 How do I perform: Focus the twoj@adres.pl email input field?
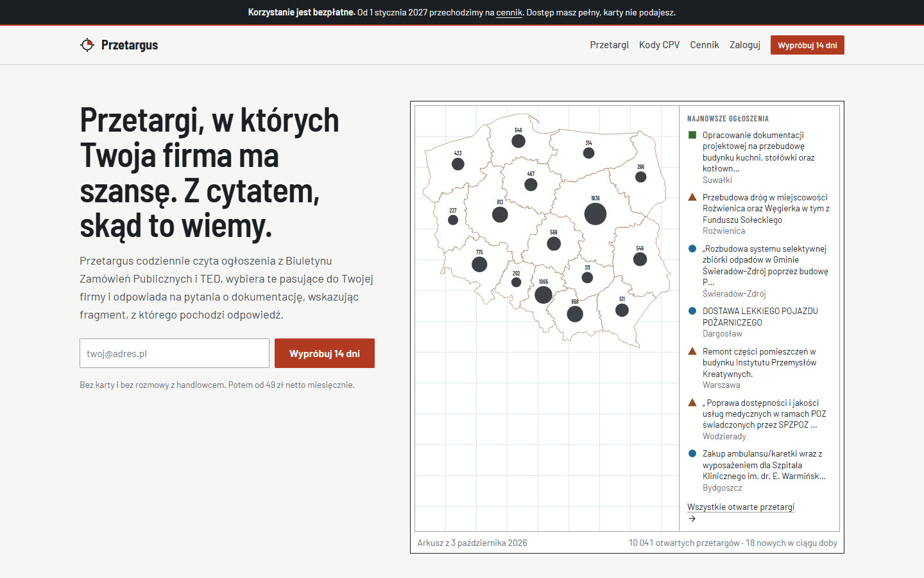coord(175,353)
